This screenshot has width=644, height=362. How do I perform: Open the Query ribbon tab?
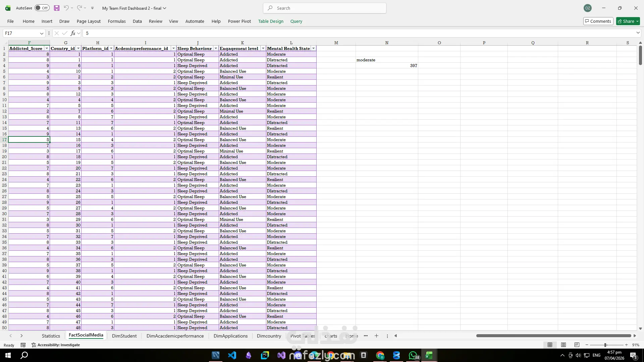pyautogui.click(x=296, y=21)
